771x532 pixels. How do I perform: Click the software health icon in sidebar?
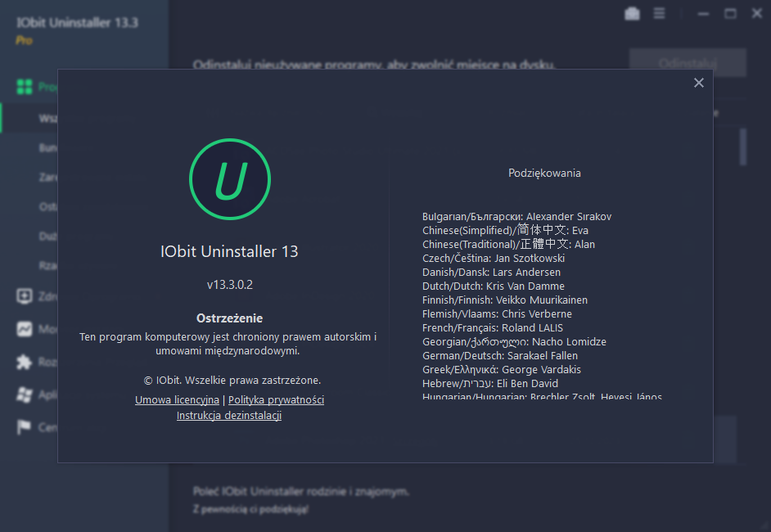pyautogui.click(x=24, y=296)
